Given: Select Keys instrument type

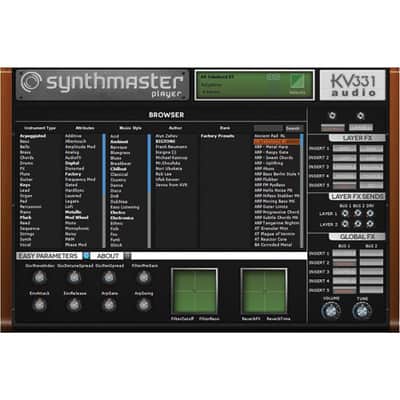Looking at the screenshot, I should [25, 185].
